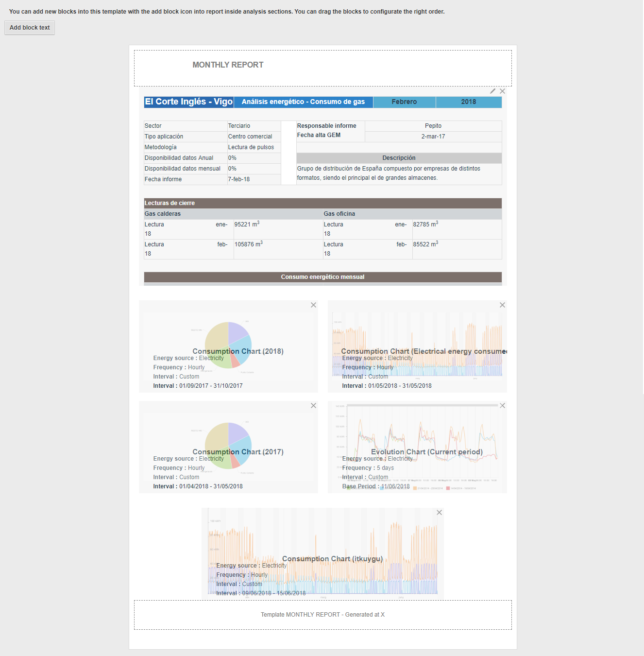Remove the El Corte Inglés text block
Viewport: 644px width, 656px height.
(x=503, y=91)
